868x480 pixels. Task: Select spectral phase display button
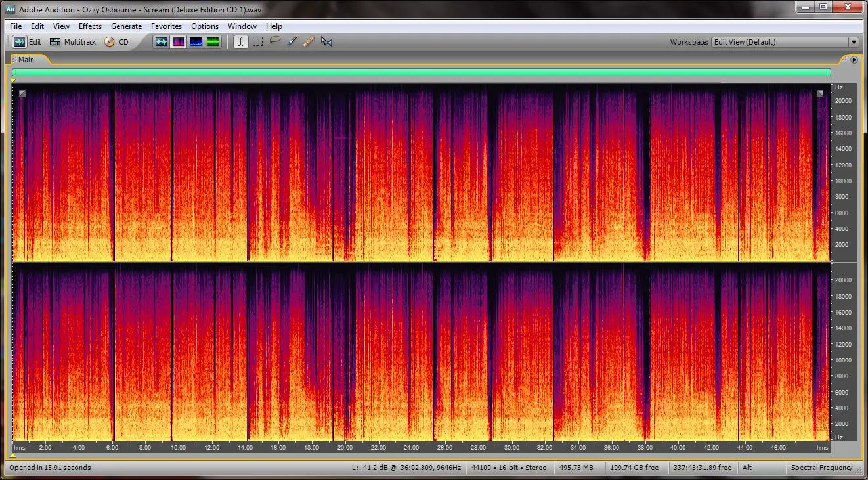(x=213, y=42)
